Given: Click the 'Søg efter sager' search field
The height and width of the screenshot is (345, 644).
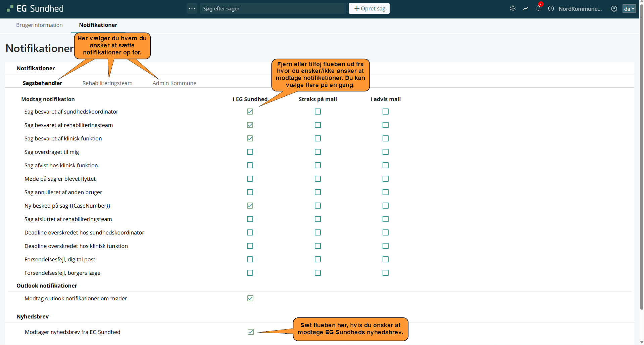Looking at the screenshot, I should (x=273, y=9).
